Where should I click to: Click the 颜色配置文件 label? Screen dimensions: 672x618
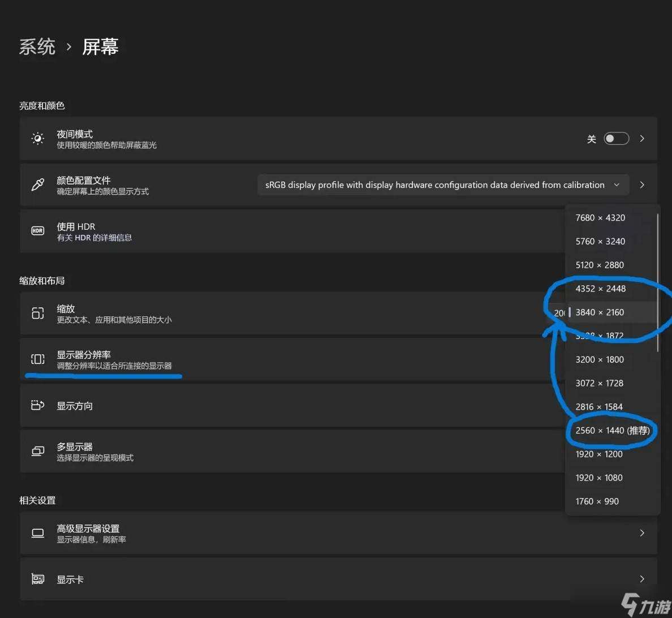(84, 180)
